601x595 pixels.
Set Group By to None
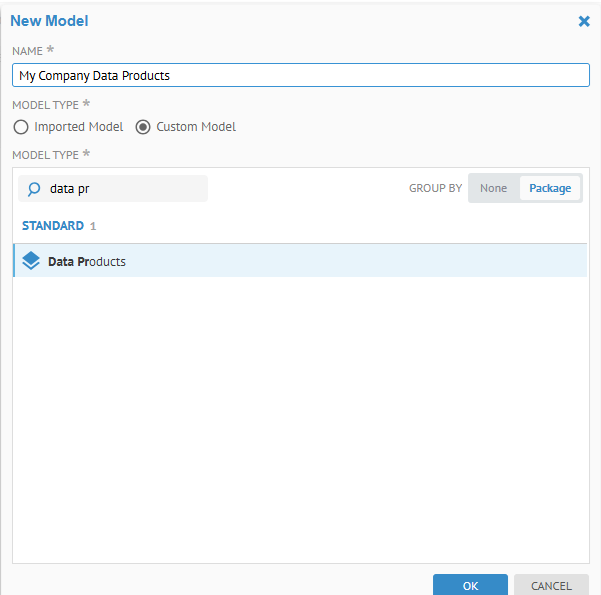point(493,188)
